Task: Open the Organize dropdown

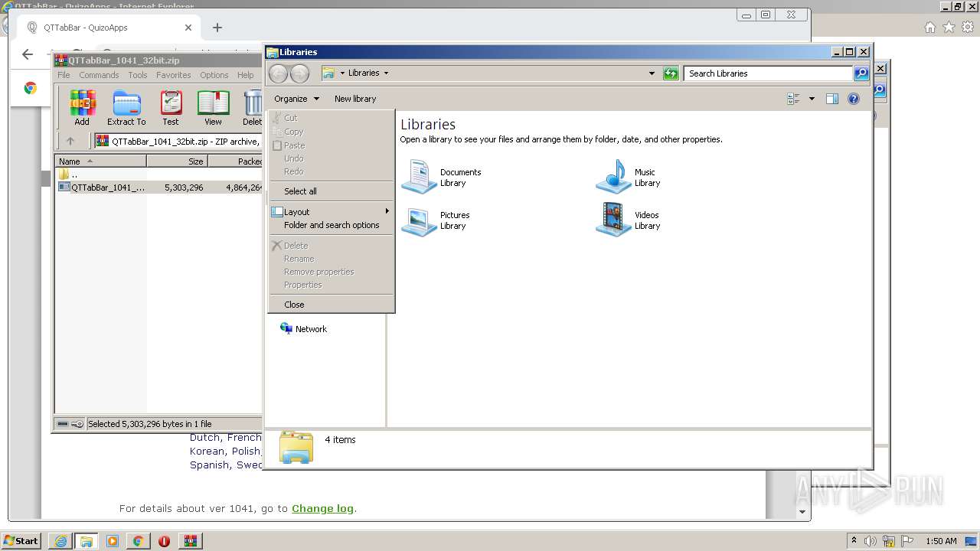Action: (297, 99)
